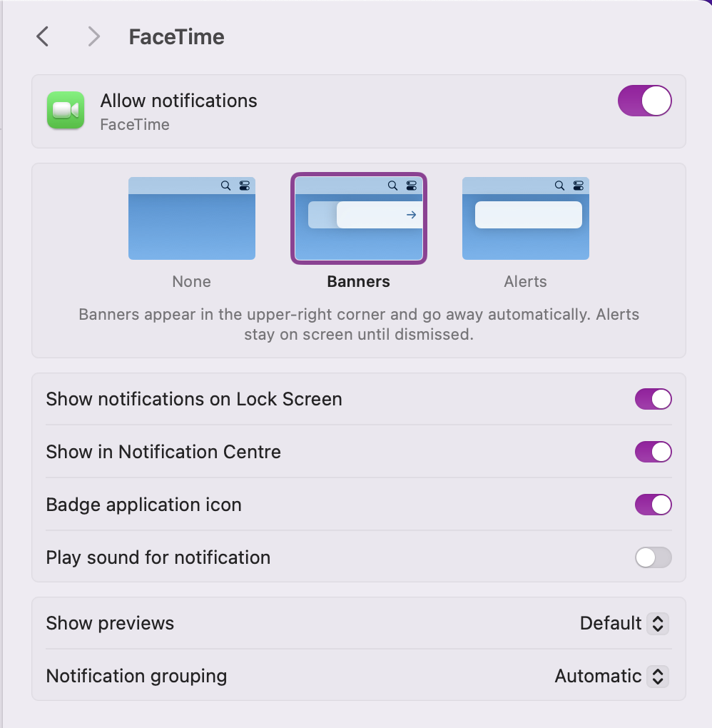Navigate back with the left chevron arrow

(41, 36)
